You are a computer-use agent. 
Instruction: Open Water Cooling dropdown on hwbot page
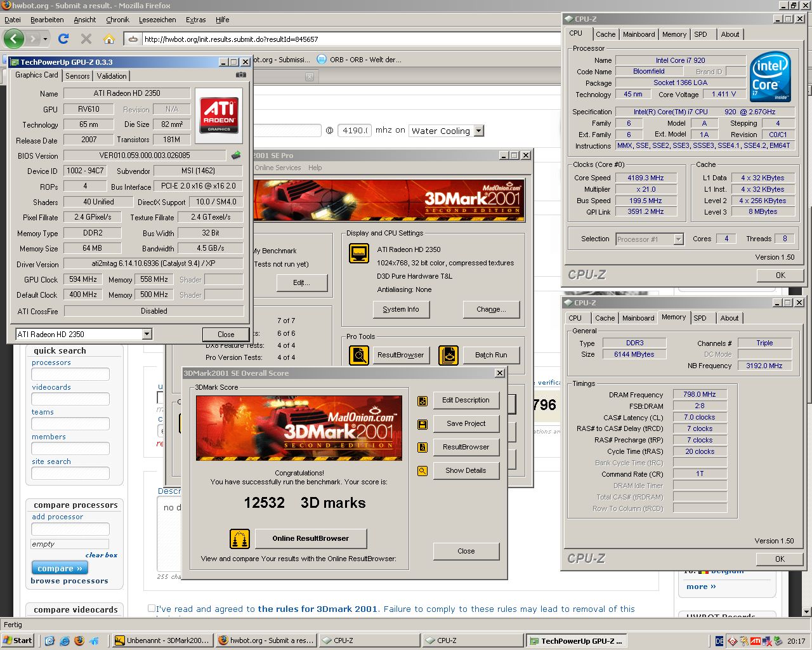pyautogui.click(x=479, y=131)
